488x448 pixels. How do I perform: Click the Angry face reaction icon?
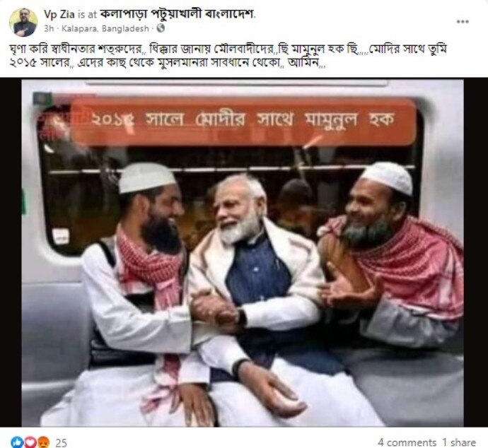[42, 442]
